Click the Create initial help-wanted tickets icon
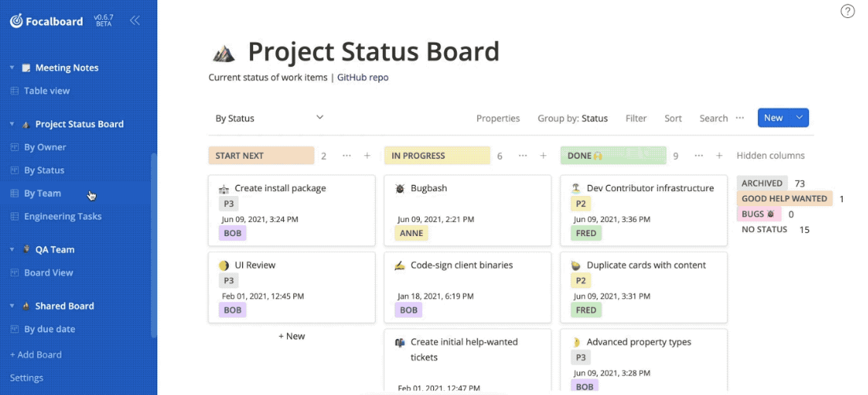This screenshot has height=395, width=868. pyautogui.click(x=399, y=342)
